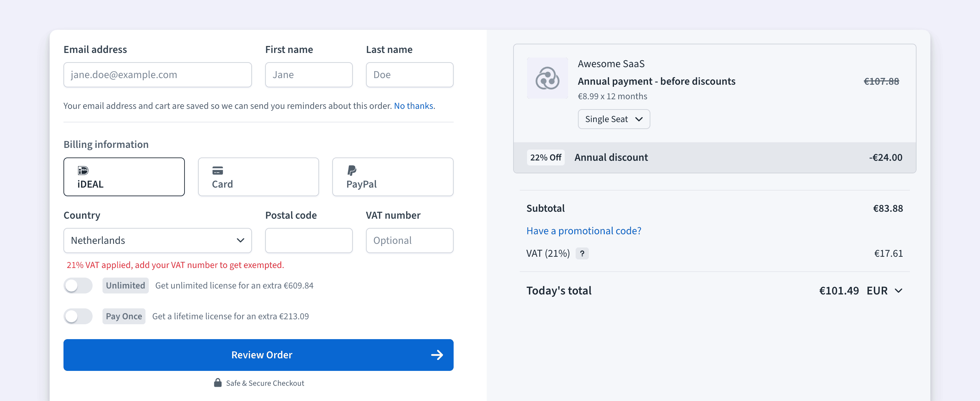Screen dimensions: 980x401
Task: Click Safe & Secure Checkout text
Action: click(x=265, y=383)
